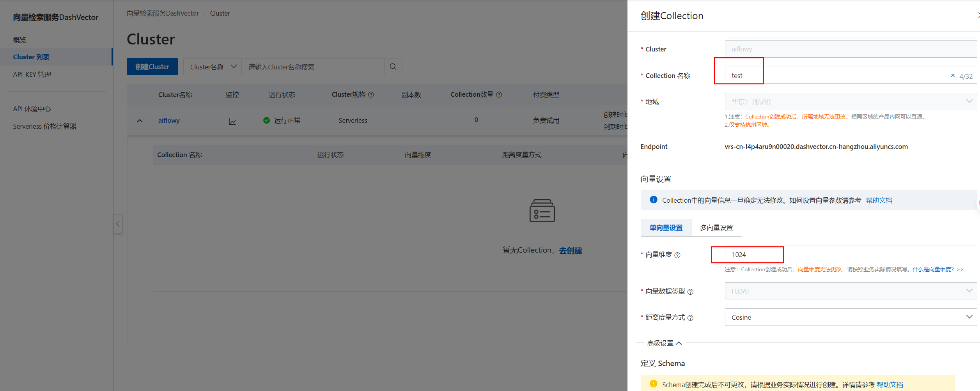Click help icon beside 距离度量方式 label
Viewport: 980px width, 391px height.
click(x=690, y=318)
